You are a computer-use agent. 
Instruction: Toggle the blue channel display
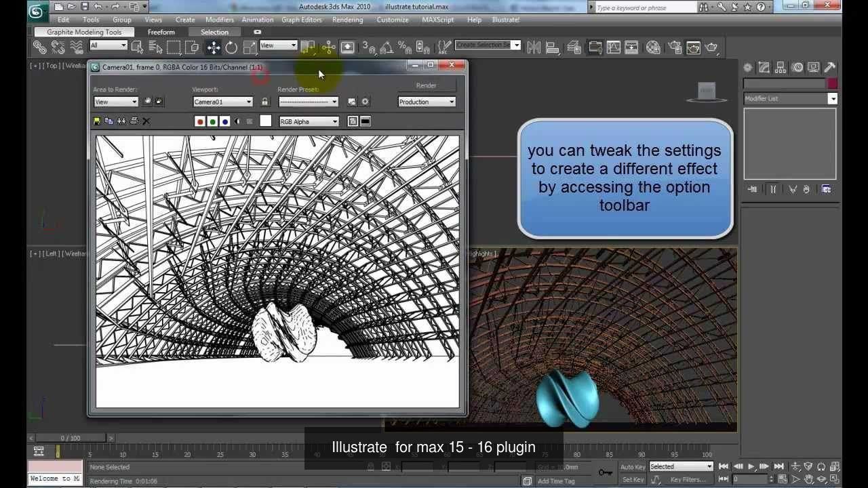coord(224,121)
